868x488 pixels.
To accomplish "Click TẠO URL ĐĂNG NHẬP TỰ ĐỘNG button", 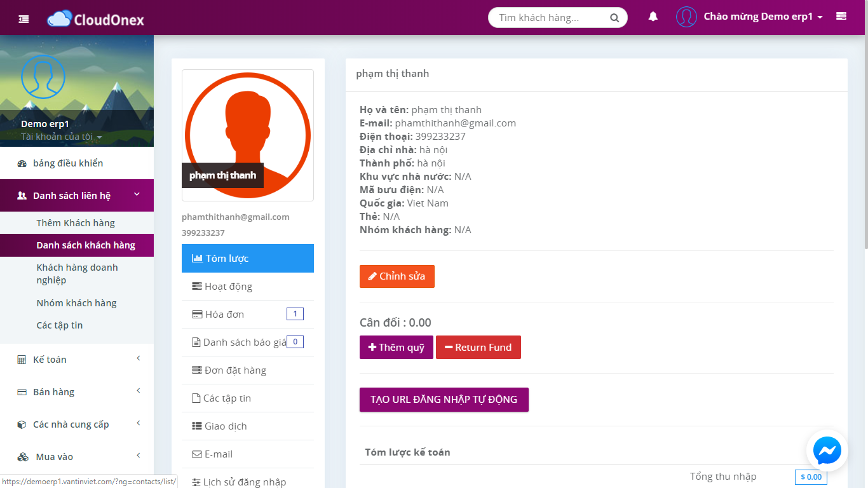I will 444,400.
